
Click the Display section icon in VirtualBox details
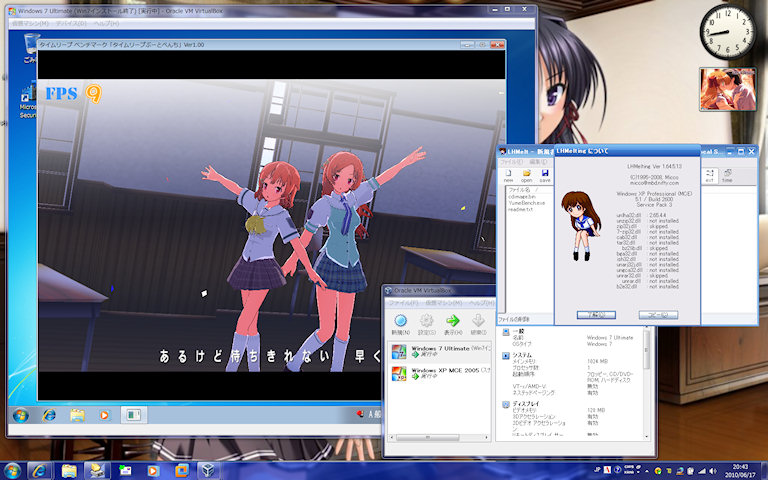[x=506, y=405]
